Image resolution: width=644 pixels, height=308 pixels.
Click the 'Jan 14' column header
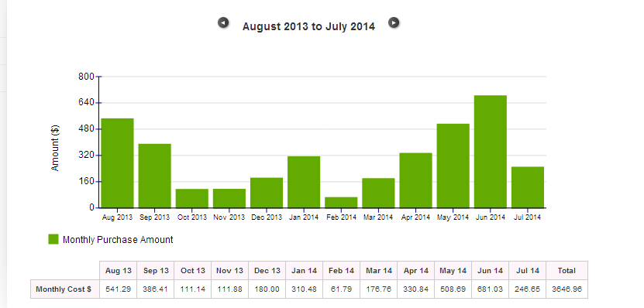(305, 271)
